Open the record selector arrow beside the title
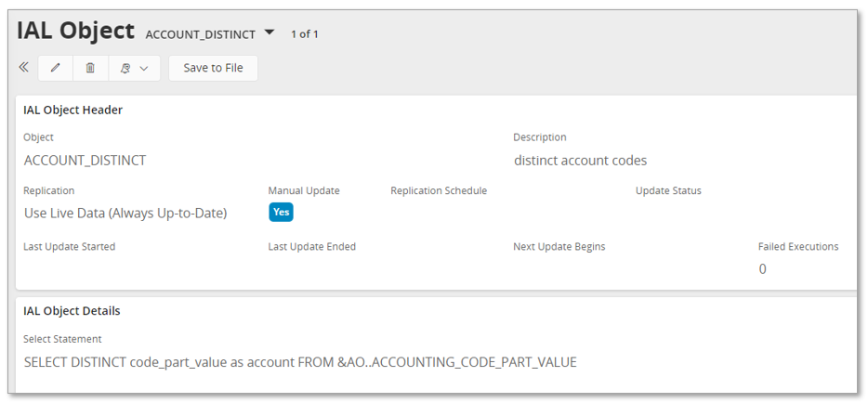Image resolution: width=868 pixels, height=403 pixels. coord(270,32)
